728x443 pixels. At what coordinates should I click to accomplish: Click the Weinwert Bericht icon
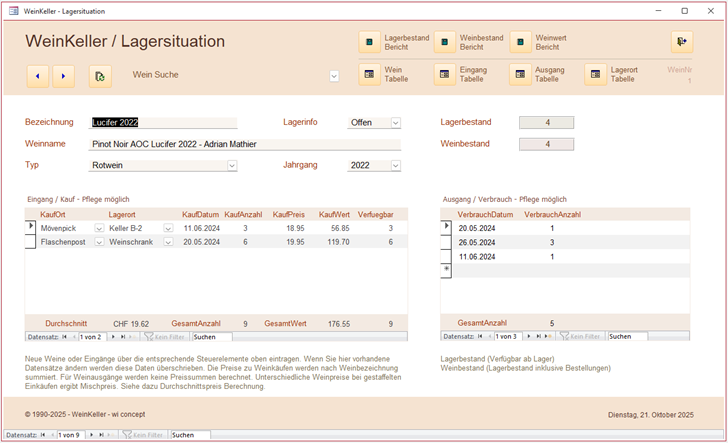tap(521, 42)
